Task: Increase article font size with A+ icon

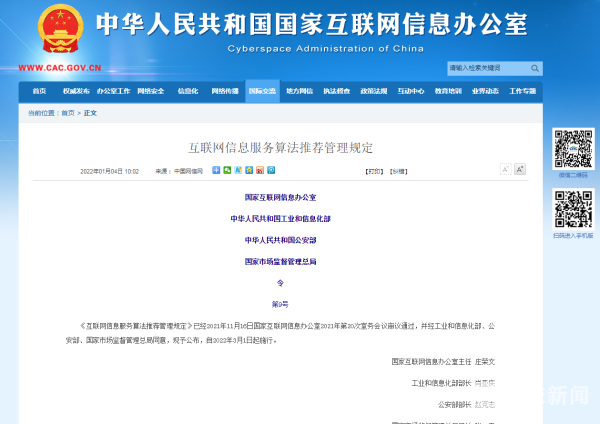Action: tap(520, 170)
